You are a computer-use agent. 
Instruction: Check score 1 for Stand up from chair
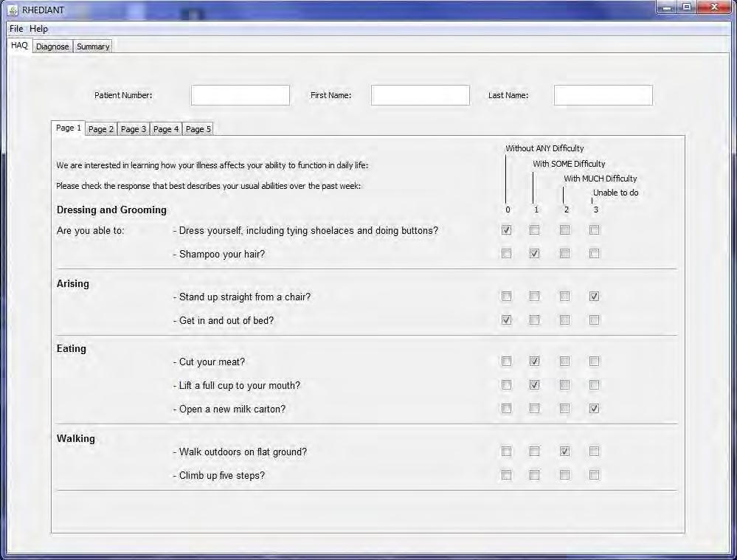click(x=534, y=296)
